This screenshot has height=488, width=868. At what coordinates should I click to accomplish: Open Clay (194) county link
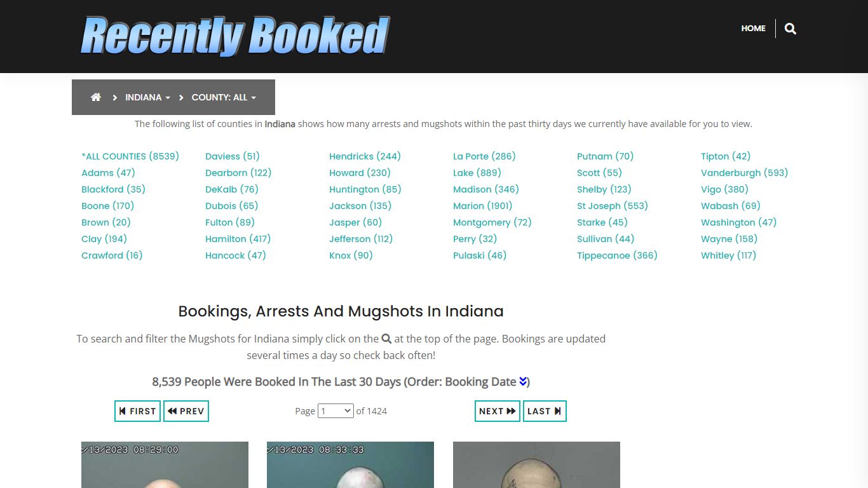click(x=104, y=239)
